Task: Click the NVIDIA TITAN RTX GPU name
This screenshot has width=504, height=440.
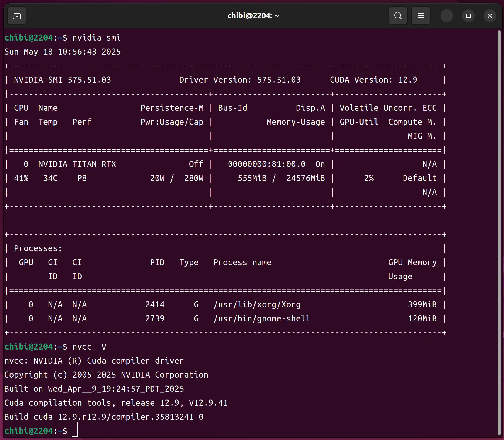Action: (x=77, y=164)
